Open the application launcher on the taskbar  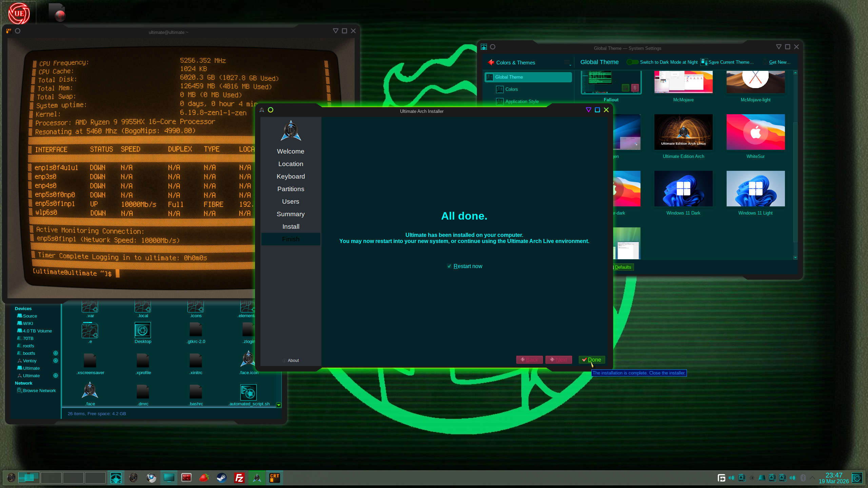11,478
